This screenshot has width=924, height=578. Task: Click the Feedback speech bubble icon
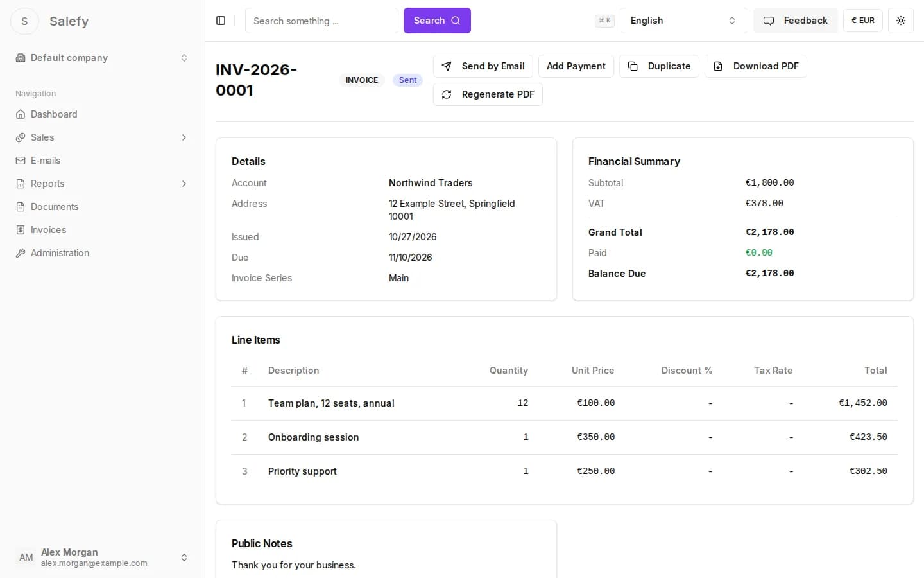(769, 21)
